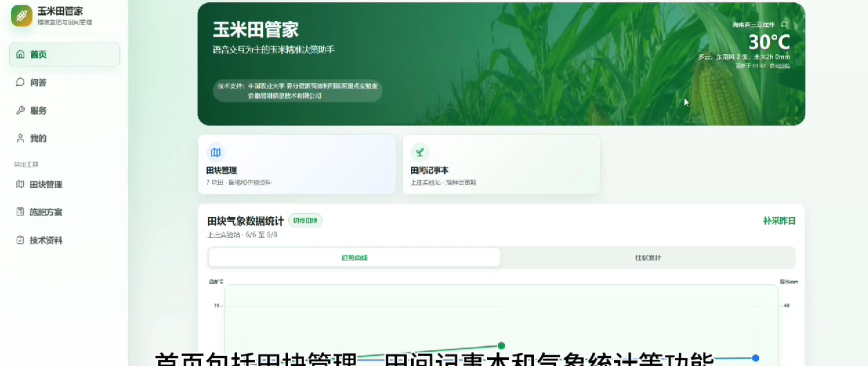The image size is (868, 366).
Task: Click the map icon beside sidebar 田块管理
Action: (x=20, y=184)
